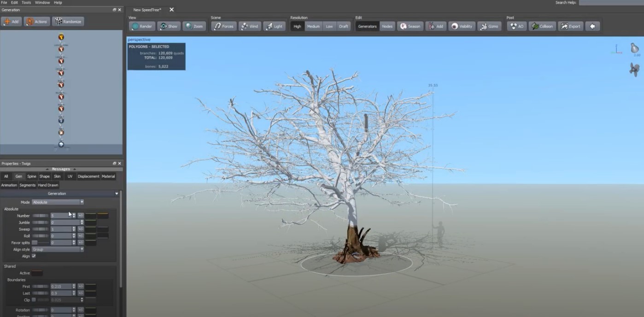Click the Light scene button
Screen dimensions: 644x317
point(275,26)
